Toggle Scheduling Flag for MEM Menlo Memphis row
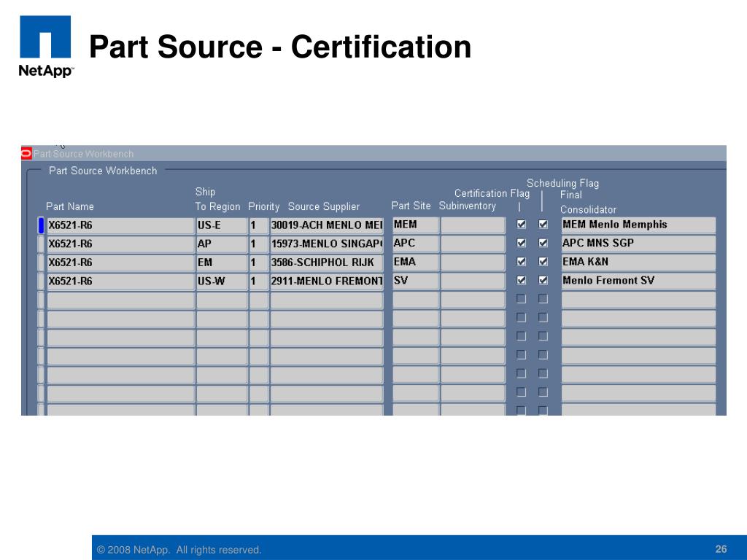 tap(543, 225)
